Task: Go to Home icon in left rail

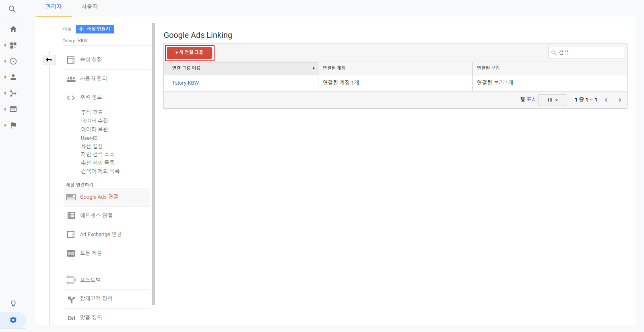Action: tap(13, 29)
